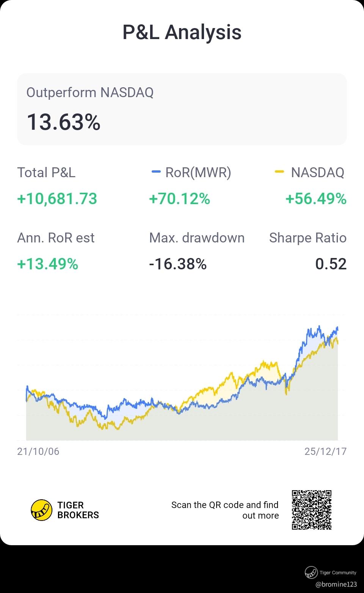Open the @bromine123 user handle
This screenshot has width=364, height=593.
point(336,584)
